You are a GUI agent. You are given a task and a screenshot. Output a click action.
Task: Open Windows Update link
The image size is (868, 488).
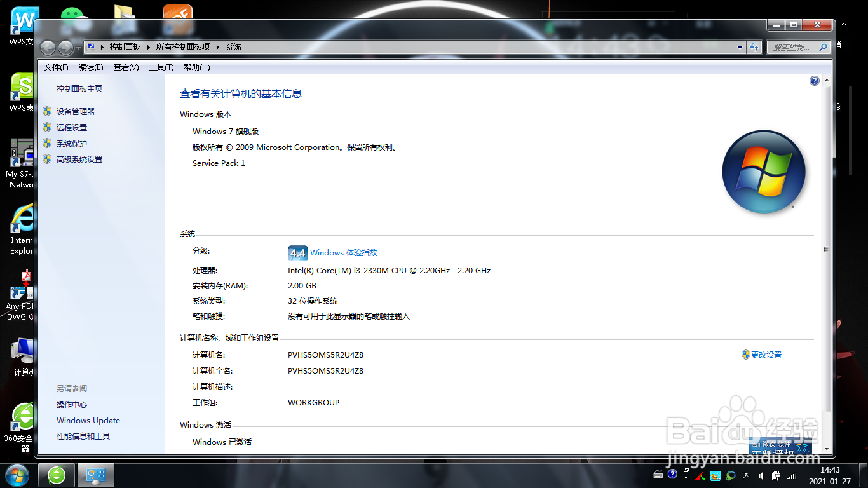[x=88, y=421]
